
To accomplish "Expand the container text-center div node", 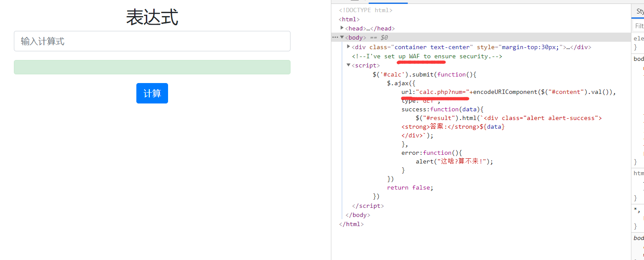I will [349, 47].
